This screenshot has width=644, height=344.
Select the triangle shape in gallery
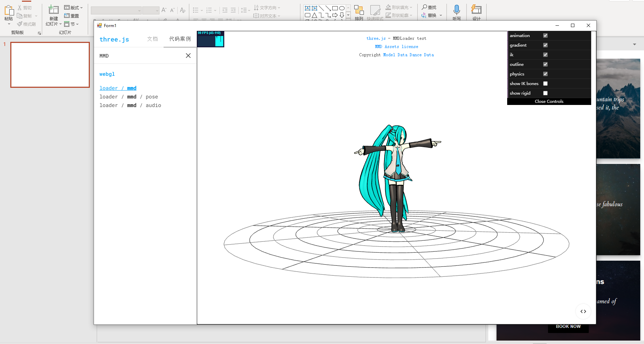click(314, 15)
